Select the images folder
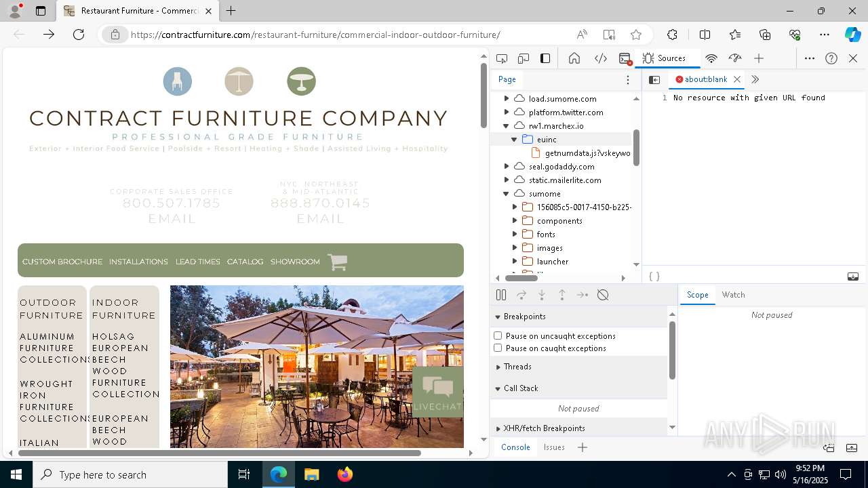Image resolution: width=868 pixels, height=488 pixels. coord(549,247)
